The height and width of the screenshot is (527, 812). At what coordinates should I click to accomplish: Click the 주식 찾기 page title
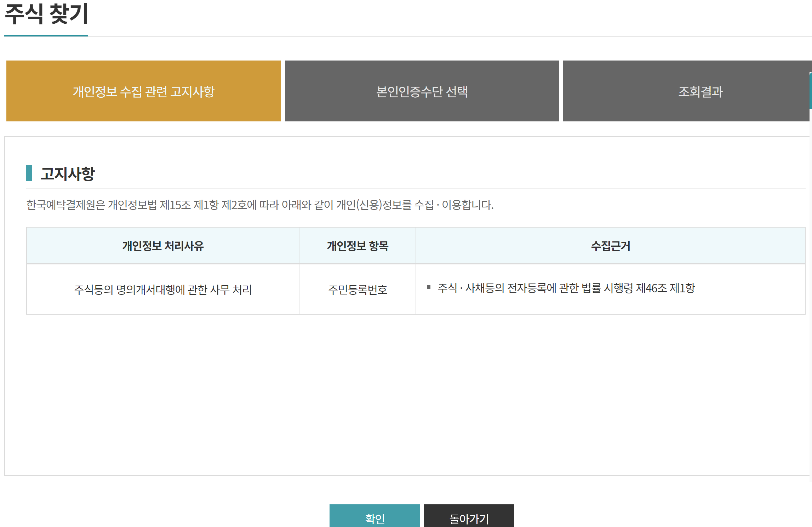(46, 14)
